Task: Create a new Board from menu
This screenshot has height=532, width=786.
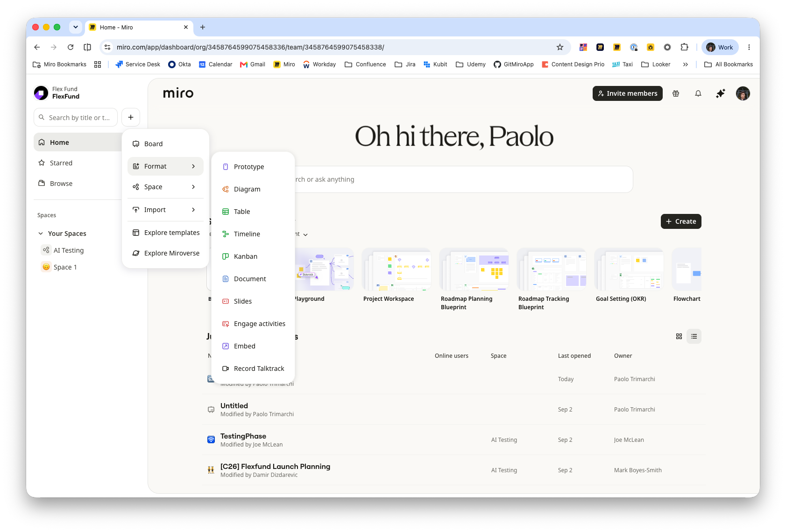Action: click(165, 144)
